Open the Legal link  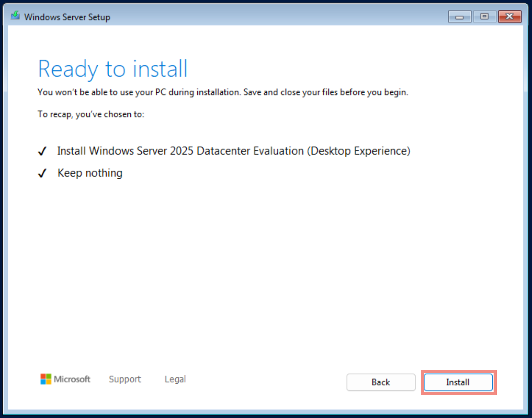(175, 379)
